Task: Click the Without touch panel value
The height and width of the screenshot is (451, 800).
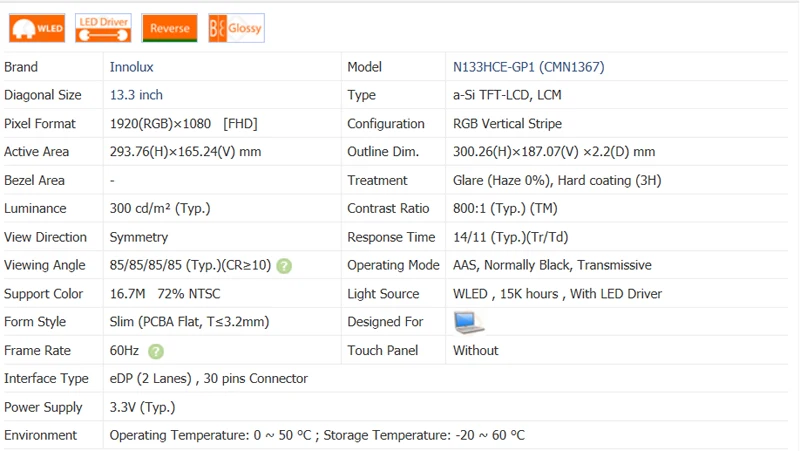Action: [476, 350]
